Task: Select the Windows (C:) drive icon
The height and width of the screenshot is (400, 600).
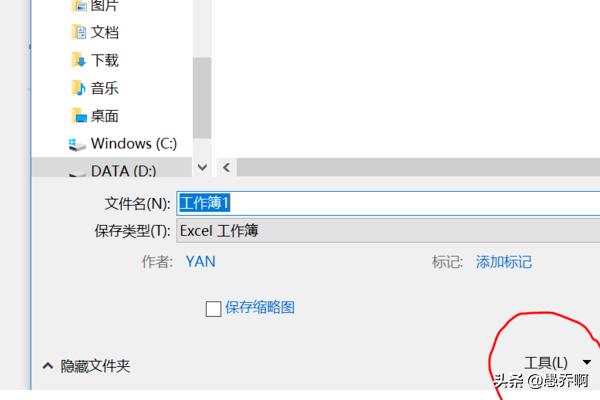Action: (77, 145)
